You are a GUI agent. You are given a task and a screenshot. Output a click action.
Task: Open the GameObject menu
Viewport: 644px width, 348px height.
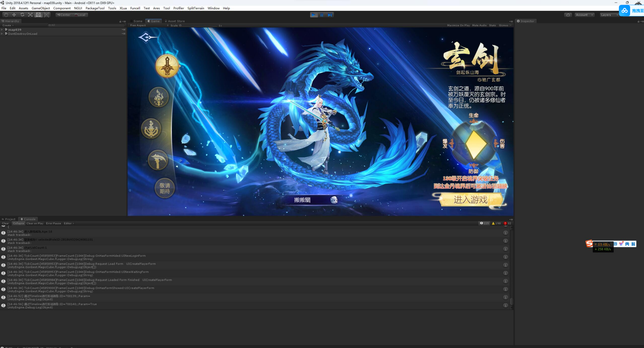[x=41, y=8]
